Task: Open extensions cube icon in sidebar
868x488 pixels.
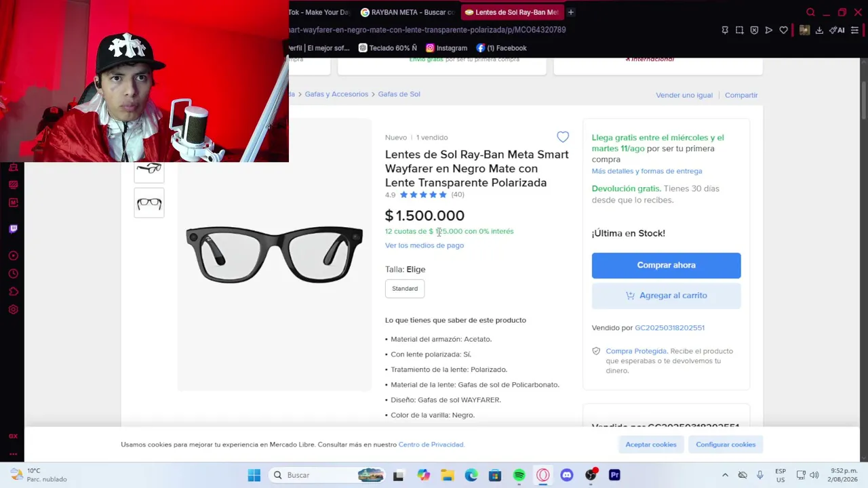Action: click(13, 291)
